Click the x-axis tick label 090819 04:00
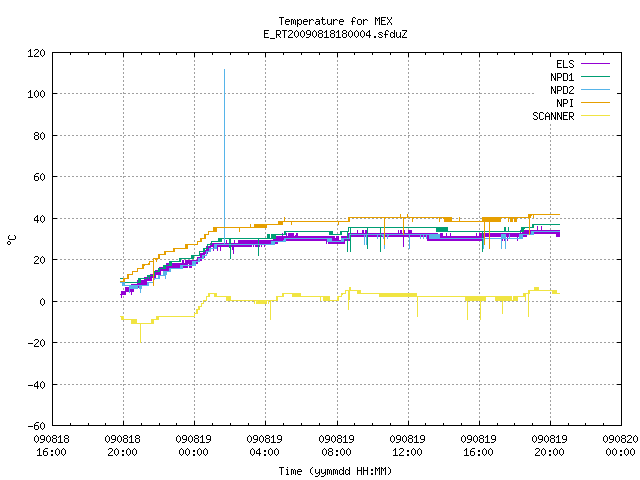 pos(264,446)
